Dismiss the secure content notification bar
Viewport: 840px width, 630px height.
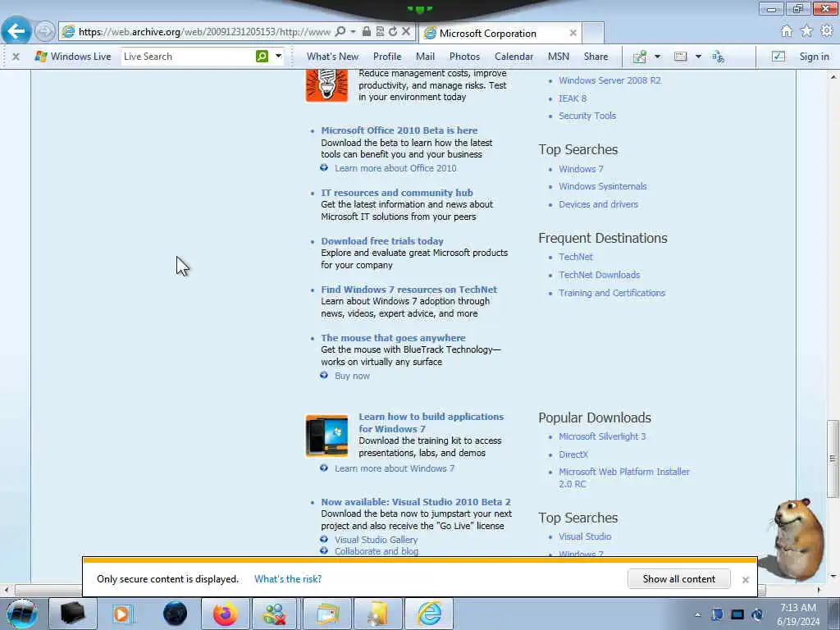[x=745, y=580]
